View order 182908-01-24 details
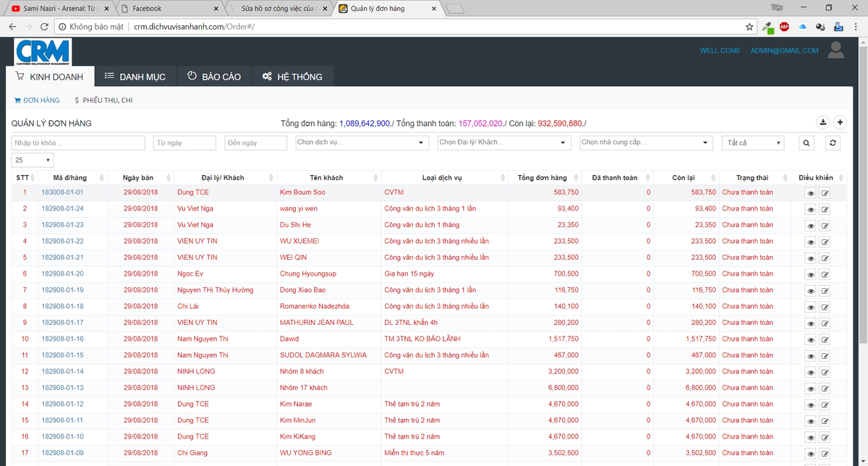 click(x=811, y=209)
